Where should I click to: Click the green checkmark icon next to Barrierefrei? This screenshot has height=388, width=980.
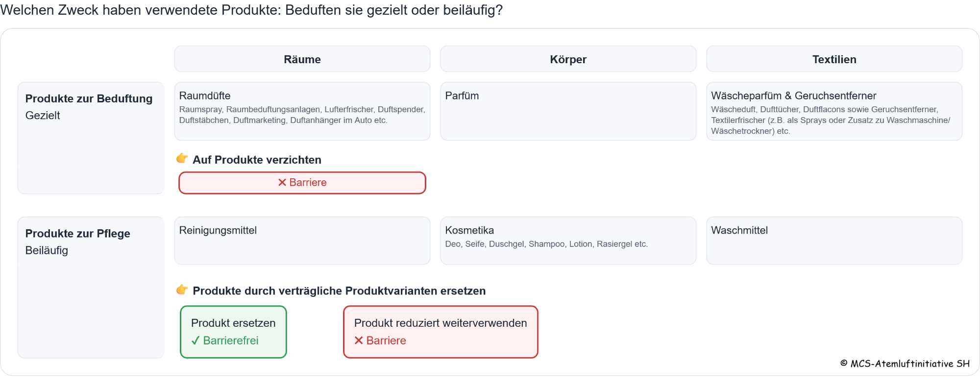pyautogui.click(x=196, y=340)
